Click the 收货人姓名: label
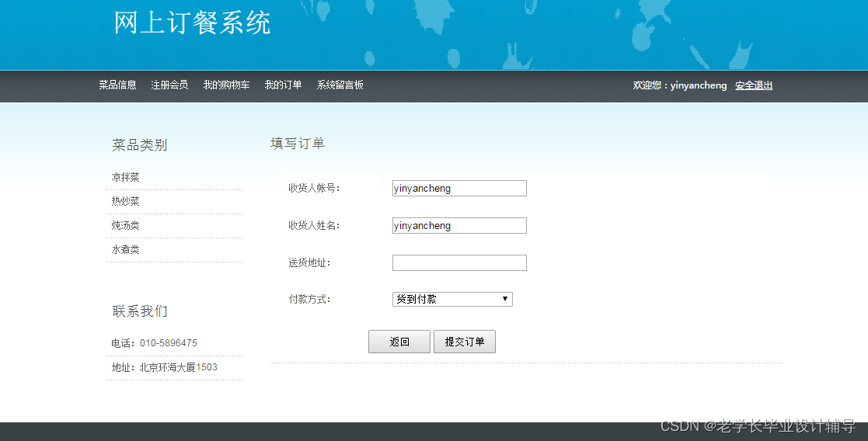This screenshot has height=441, width=868. 314,226
